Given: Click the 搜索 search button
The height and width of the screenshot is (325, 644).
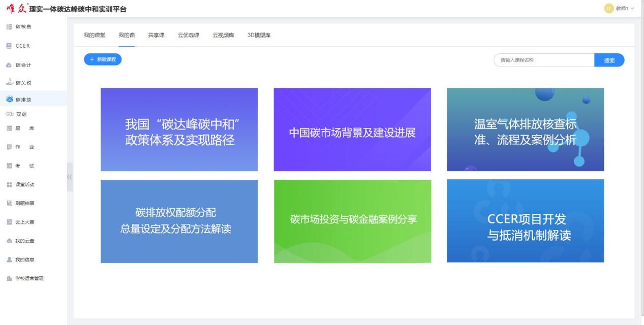Looking at the screenshot, I should [x=609, y=60].
